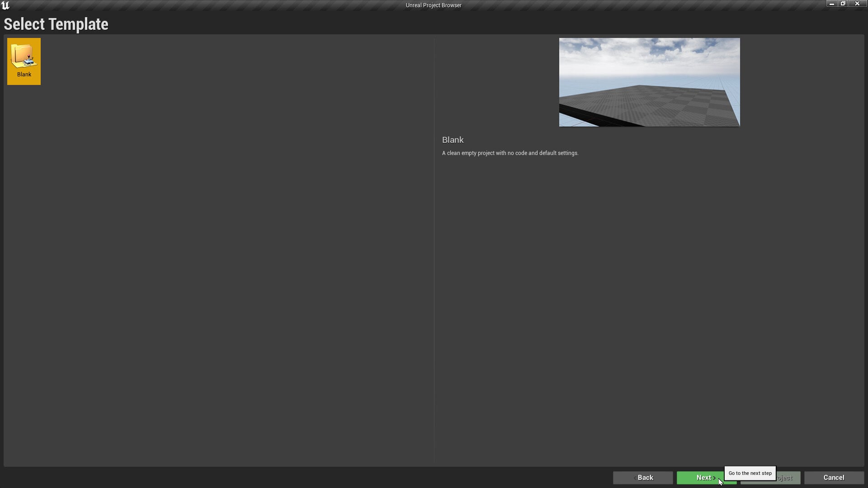Click the Select Template heading
The height and width of the screenshot is (488, 868).
click(x=56, y=24)
